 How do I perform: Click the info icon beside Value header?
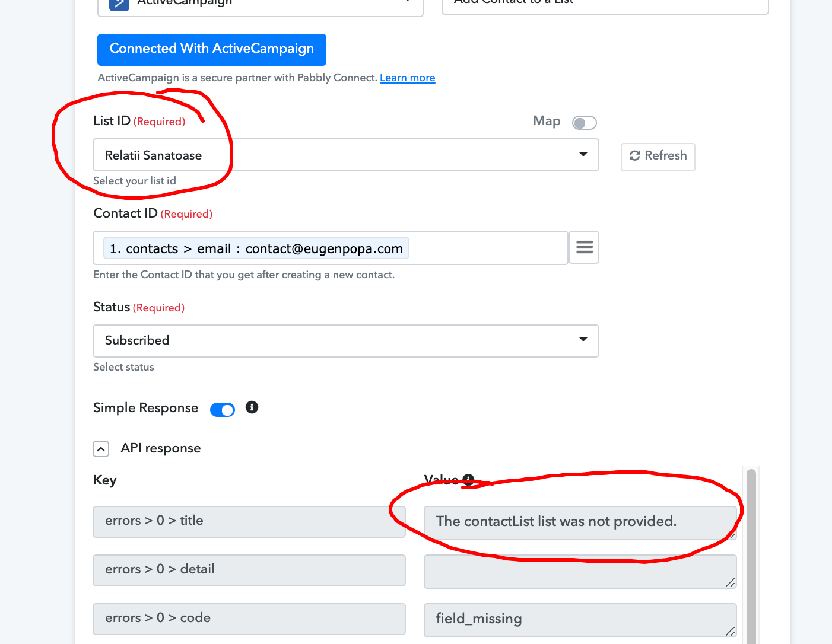pyautogui.click(x=468, y=479)
